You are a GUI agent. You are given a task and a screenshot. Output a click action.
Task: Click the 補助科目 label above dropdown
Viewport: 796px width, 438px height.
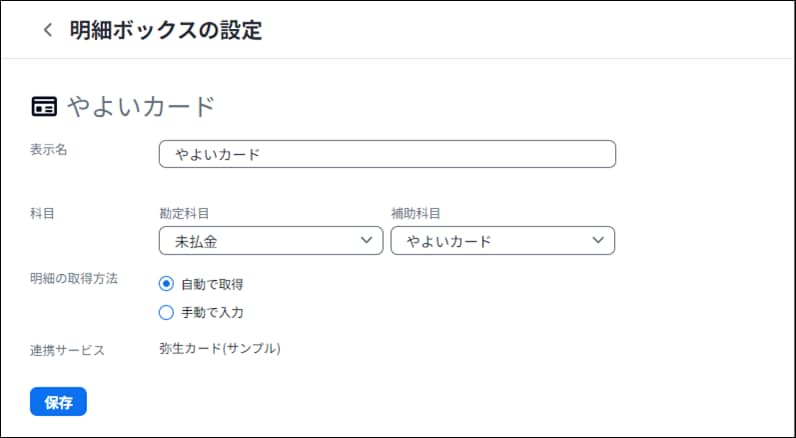click(x=416, y=214)
